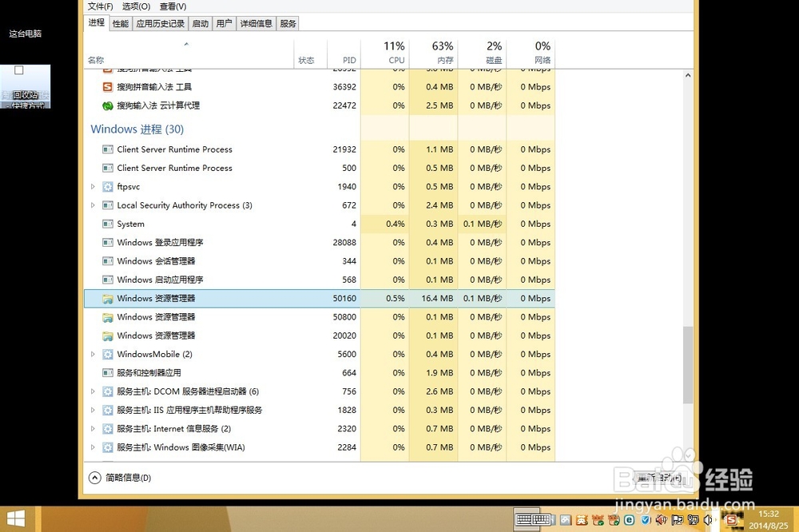Screen dimensions: 799x532
Task: Click the Sogou cloud proxy process icon
Action: pos(108,106)
